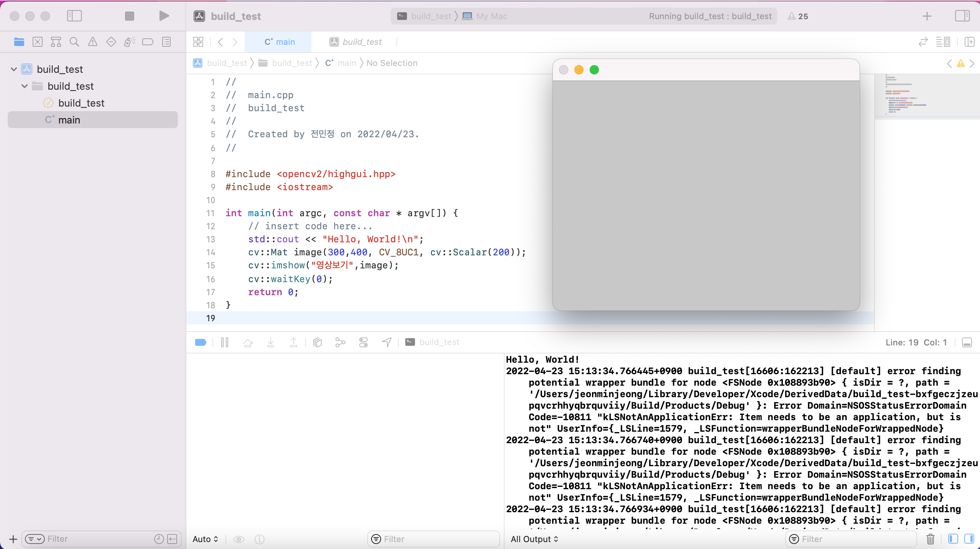Jump to previous issue arrow
The height and width of the screenshot is (549, 980).
pyautogui.click(x=949, y=63)
